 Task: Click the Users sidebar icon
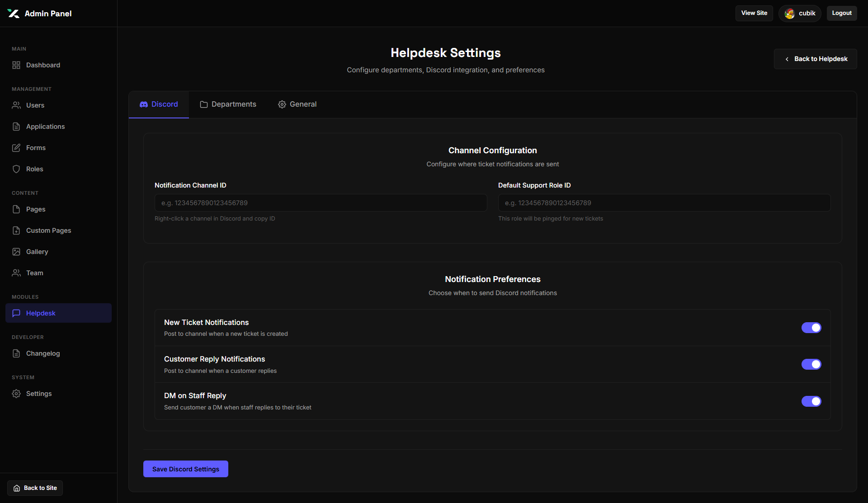point(16,105)
